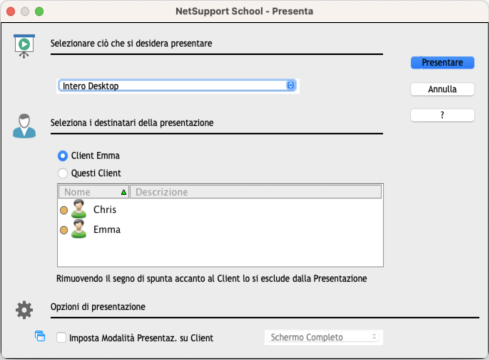
Task: Sort list by Nome column header
Action: tap(93, 192)
